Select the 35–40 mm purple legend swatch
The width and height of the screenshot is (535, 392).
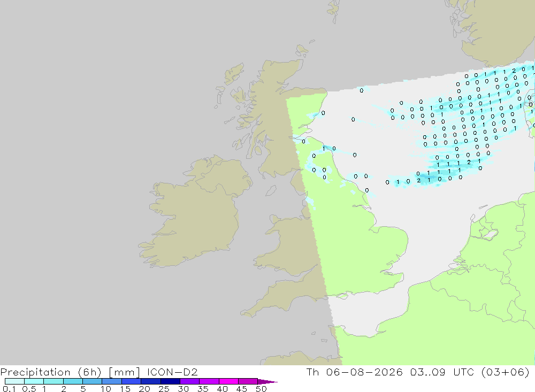(x=209, y=381)
